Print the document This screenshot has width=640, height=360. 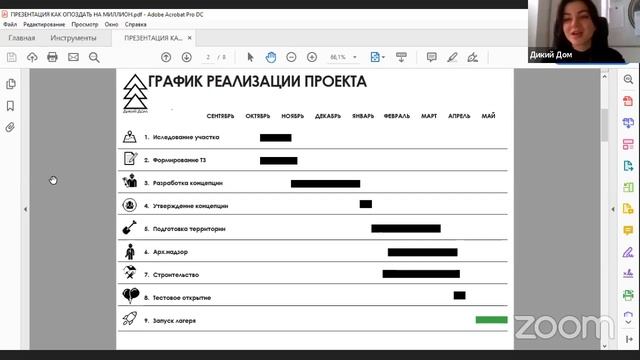click(52, 57)
